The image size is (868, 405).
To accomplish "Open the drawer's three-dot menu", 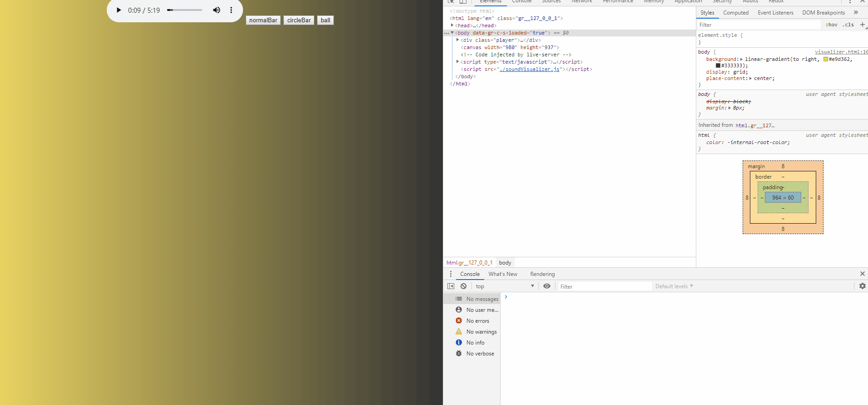I will [x=451, y=274].
